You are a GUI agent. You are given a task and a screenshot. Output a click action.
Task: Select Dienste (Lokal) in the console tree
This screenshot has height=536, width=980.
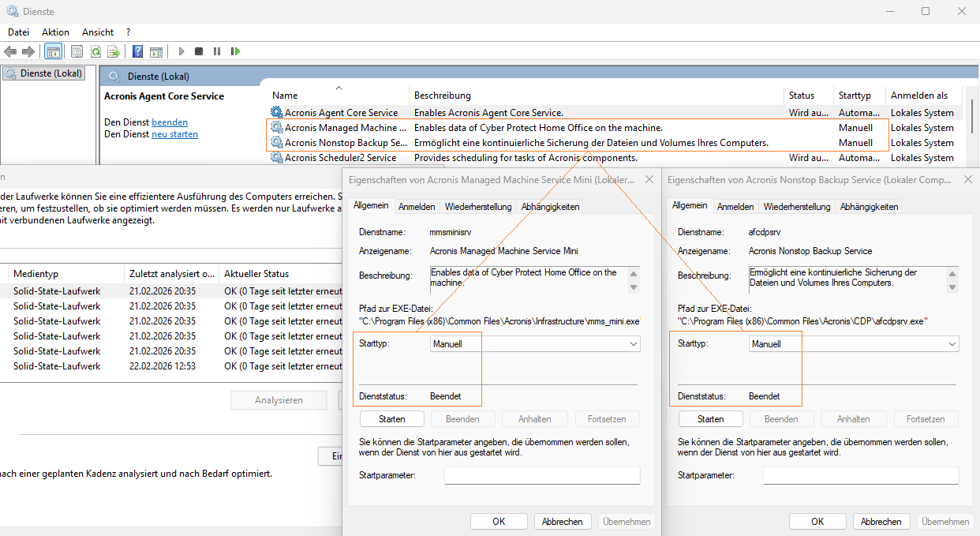tap(43, 73)
